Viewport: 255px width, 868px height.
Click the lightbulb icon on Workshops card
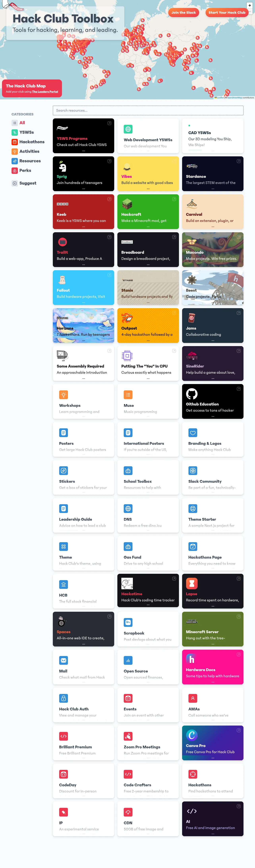pyautogui.click(x=63, y=395)
